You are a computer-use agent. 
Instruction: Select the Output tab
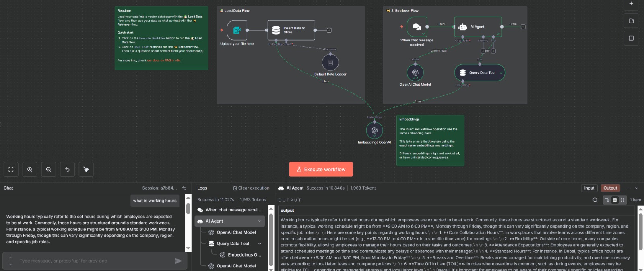pos(610,188)
